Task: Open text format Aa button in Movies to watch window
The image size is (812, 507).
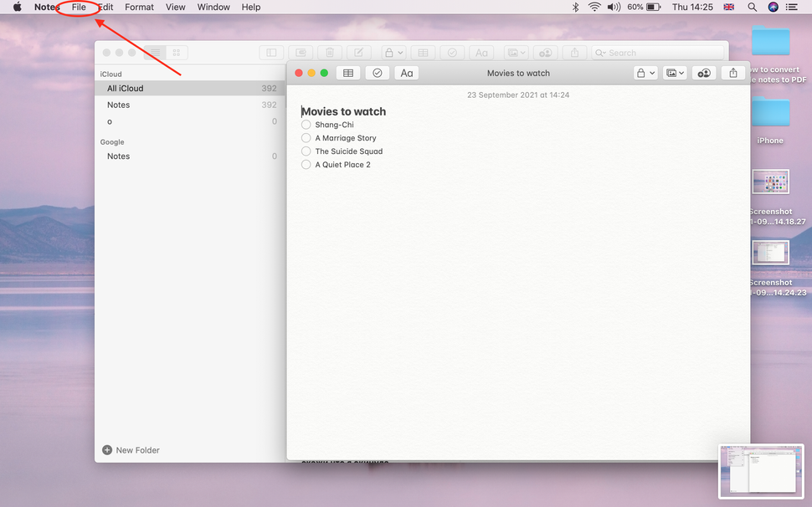Action: [407, 73]
